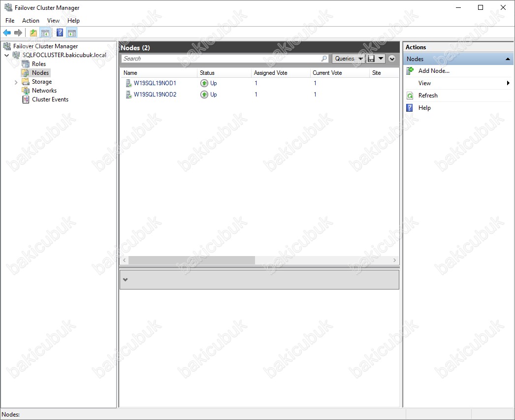Select Nodes in the console tree
This screenshot has width=515, height=420.
pos(40,72)
